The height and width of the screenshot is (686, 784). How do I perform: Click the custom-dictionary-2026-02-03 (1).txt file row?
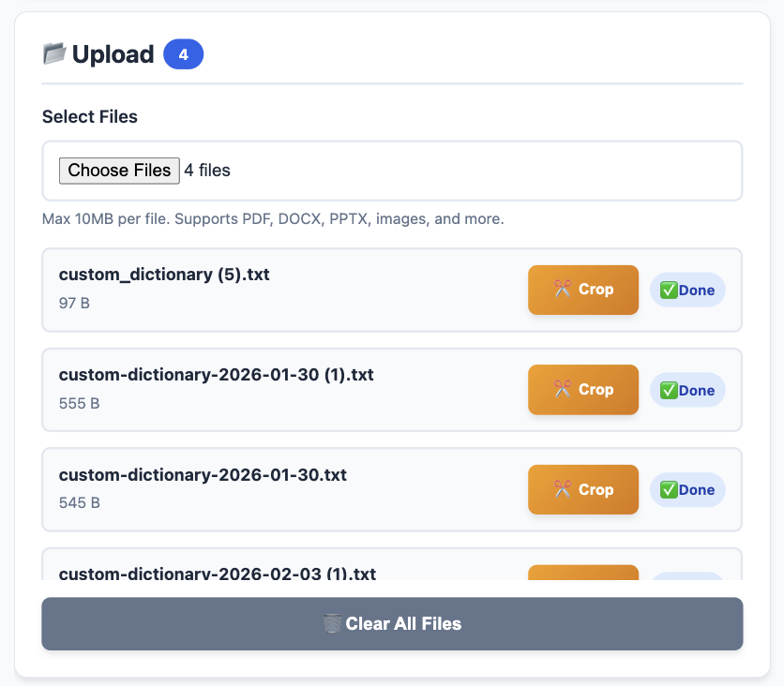pos(218,574)
